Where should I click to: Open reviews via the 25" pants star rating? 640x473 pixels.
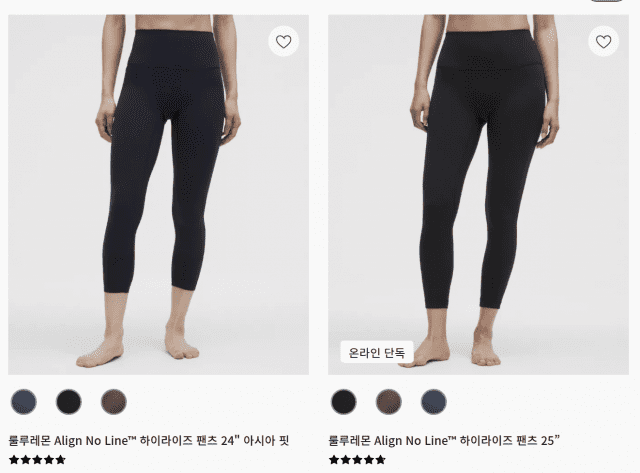357,460
